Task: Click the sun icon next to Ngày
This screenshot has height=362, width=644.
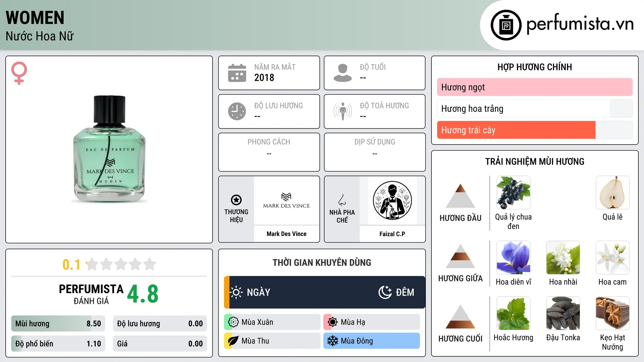Action: point(236,292)
